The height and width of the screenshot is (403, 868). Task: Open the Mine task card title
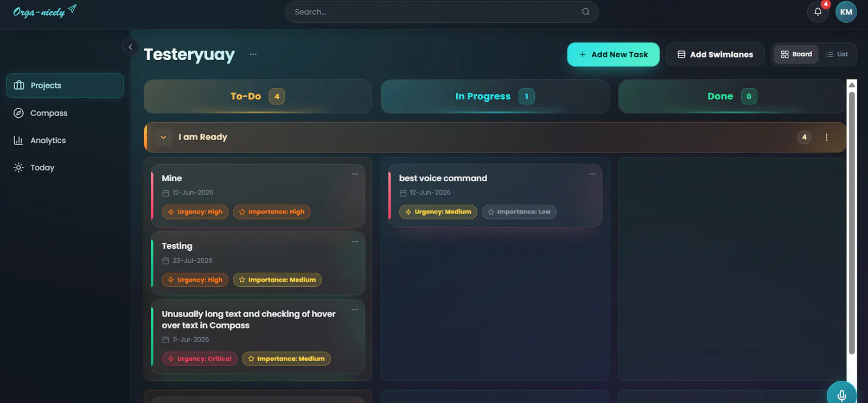tap(171, 178)
